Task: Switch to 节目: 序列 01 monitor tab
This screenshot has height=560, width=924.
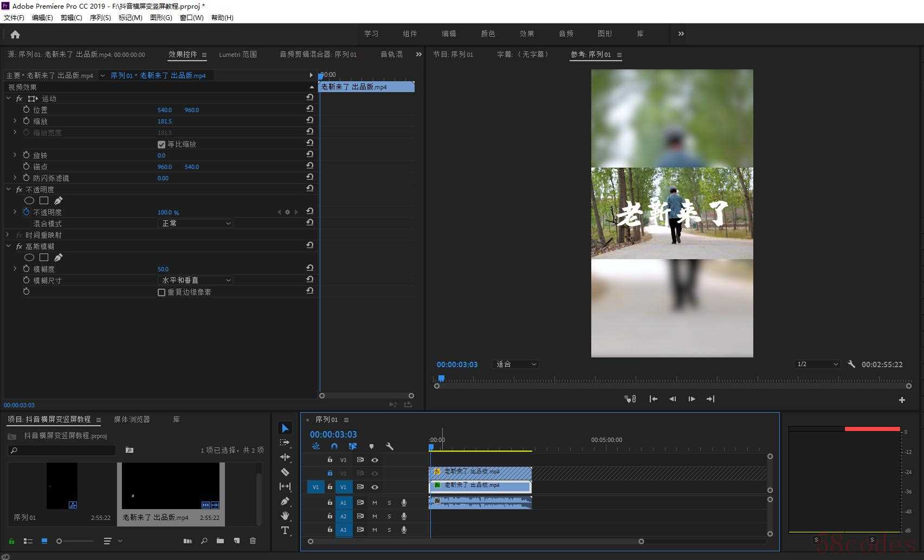Action: click(453, 54)
